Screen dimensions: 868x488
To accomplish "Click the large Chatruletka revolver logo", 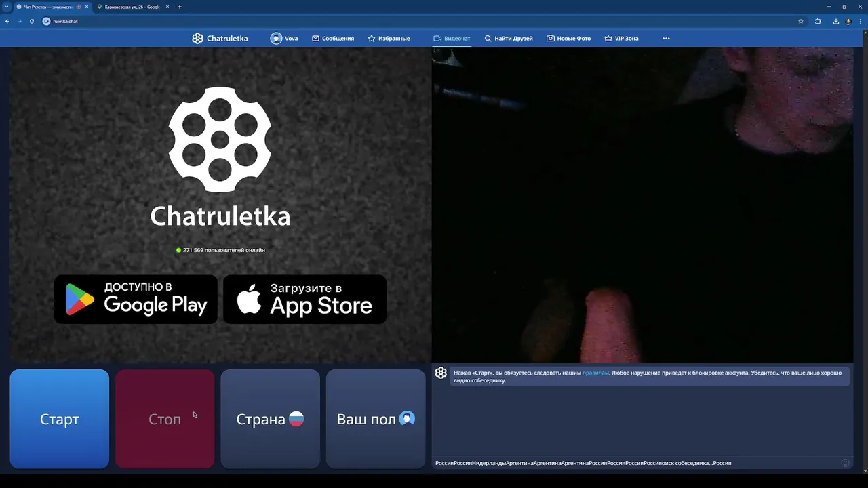I will tap(220, 140).
